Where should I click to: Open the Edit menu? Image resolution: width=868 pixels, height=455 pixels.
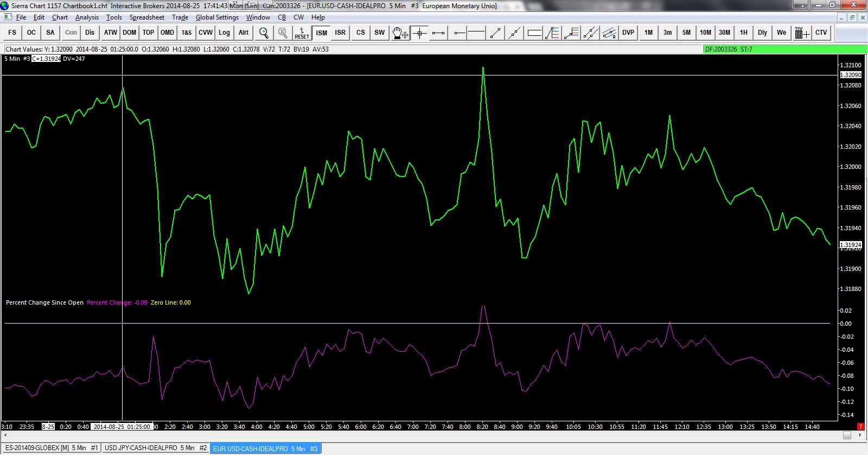click(x=39, y=17)
